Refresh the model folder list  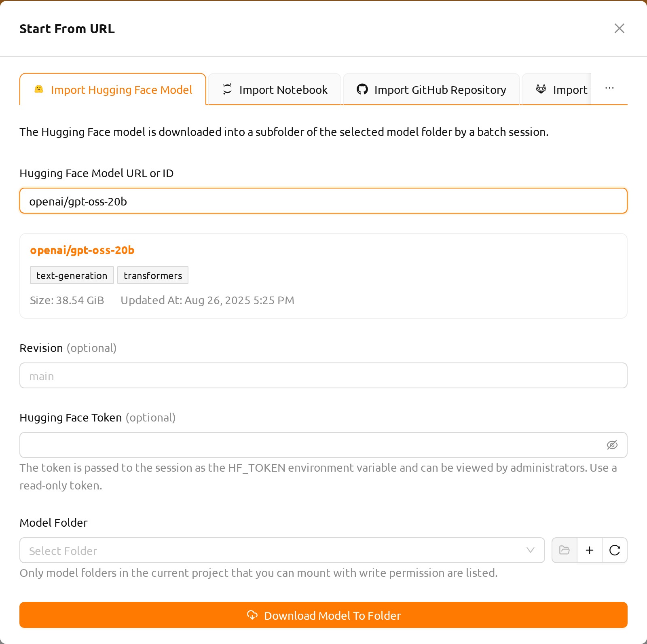point(615,550)
